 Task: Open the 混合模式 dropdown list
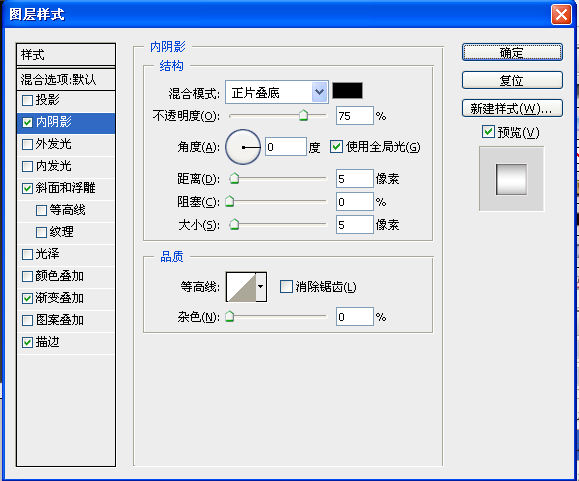pos(277,92)
